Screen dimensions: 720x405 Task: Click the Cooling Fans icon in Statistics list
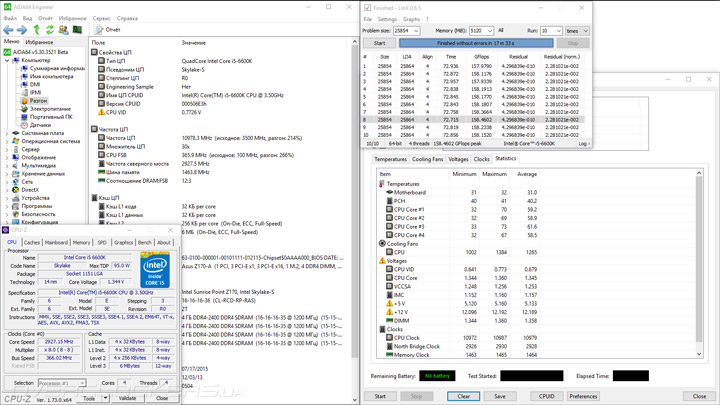pyautogui.click(x=382, y=243)
